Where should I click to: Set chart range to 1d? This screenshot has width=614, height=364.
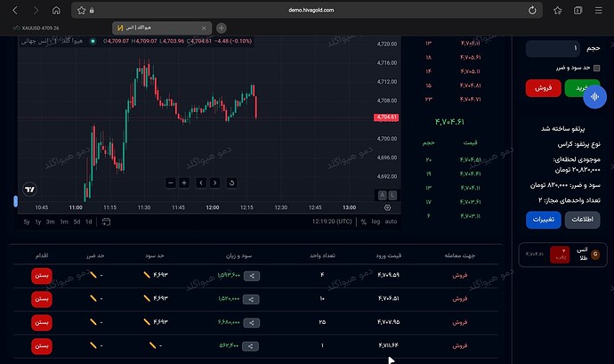click(x=88, y=222)
